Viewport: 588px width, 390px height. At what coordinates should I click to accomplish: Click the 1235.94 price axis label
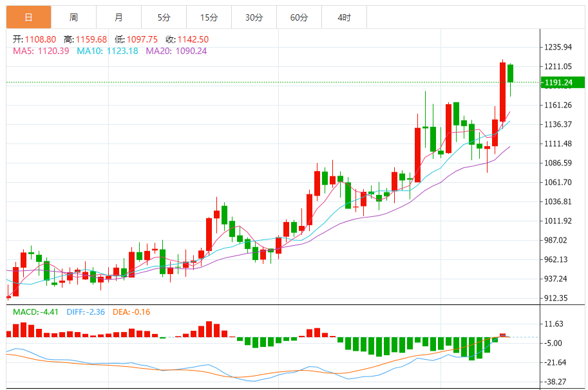558,47
